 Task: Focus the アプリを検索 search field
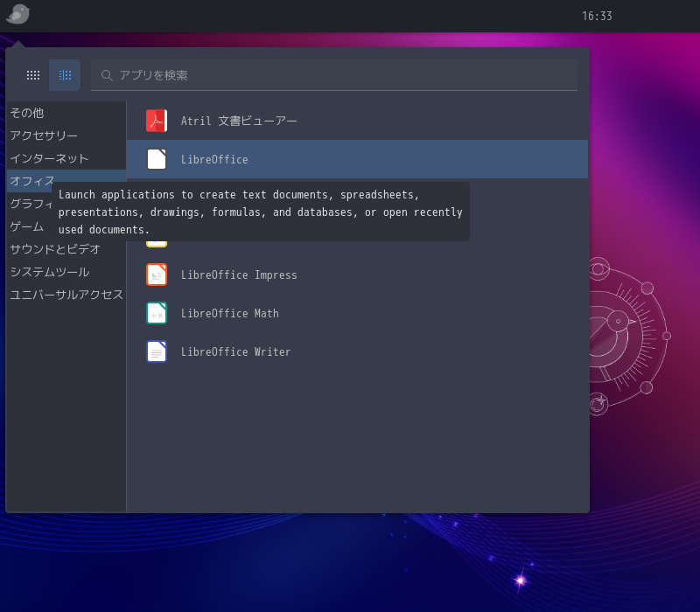pos(341,75)
